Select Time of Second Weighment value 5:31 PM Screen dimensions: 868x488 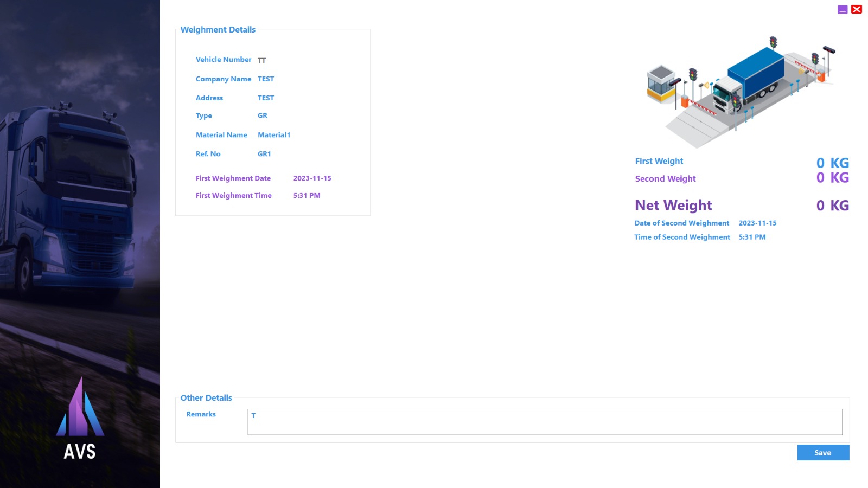coord(752,237)
